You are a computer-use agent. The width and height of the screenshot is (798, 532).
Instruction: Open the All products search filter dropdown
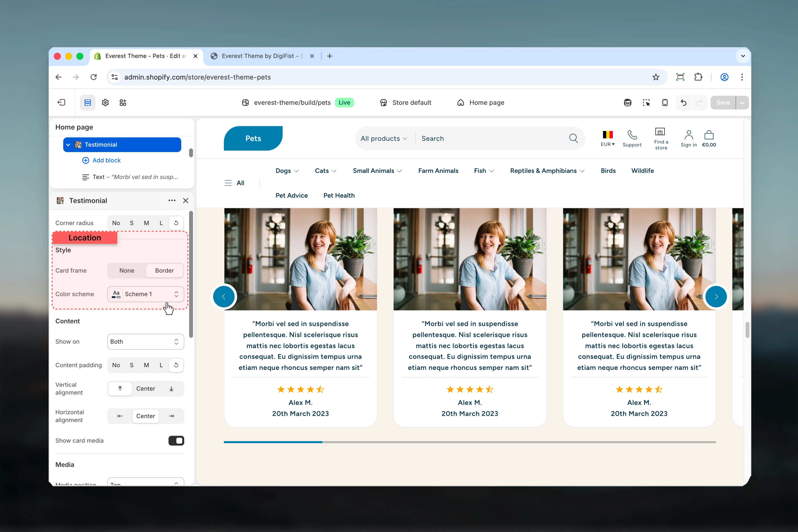pyautogui.click(x=384, y=138)
